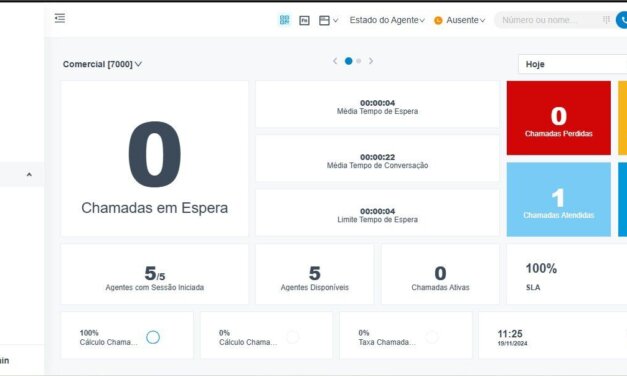This screenshot has height=376, width=627.
Task: Click Agentes com Sessão Iniciada card
Action: (x=154, y=274)
